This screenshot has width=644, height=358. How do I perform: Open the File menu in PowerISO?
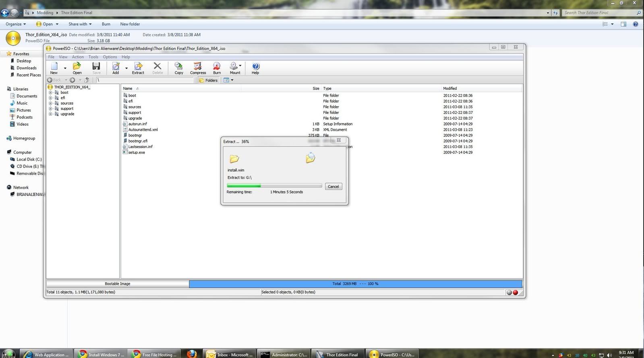[52, 57]
